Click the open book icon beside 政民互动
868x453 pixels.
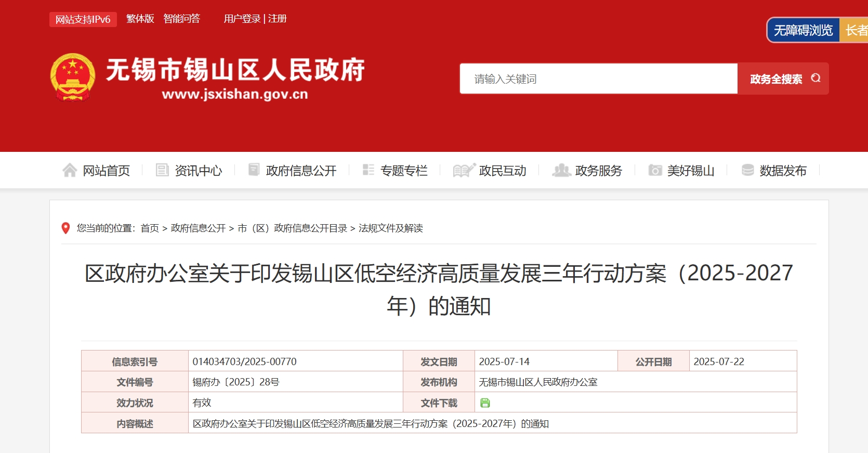[464, 170]
